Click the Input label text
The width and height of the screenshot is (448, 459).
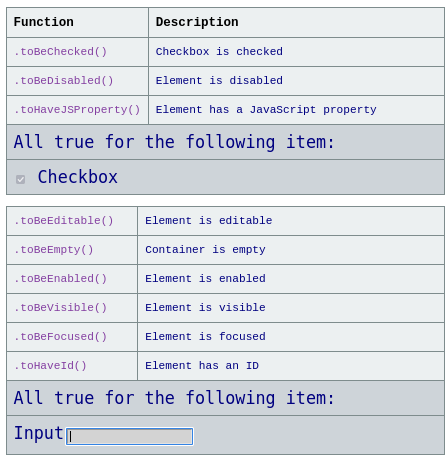pyautogui.click(x=39, y=434)
